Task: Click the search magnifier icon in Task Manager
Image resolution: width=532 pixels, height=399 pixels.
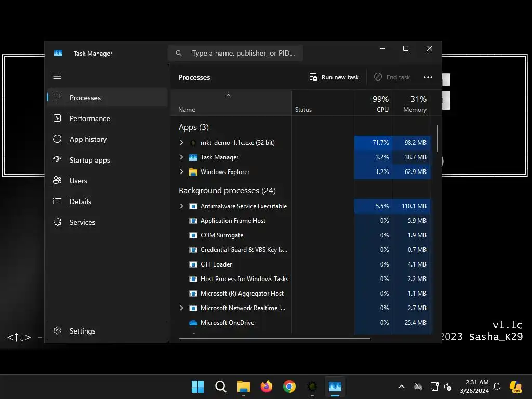Action: click(179, 53)
